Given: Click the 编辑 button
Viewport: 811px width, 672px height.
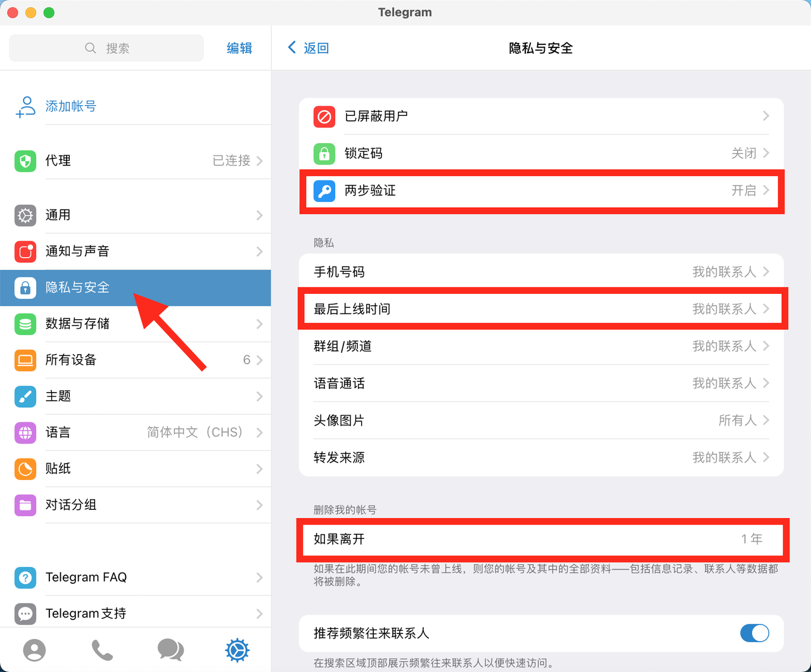Looking at the screenshot, I should click(239, 48).
